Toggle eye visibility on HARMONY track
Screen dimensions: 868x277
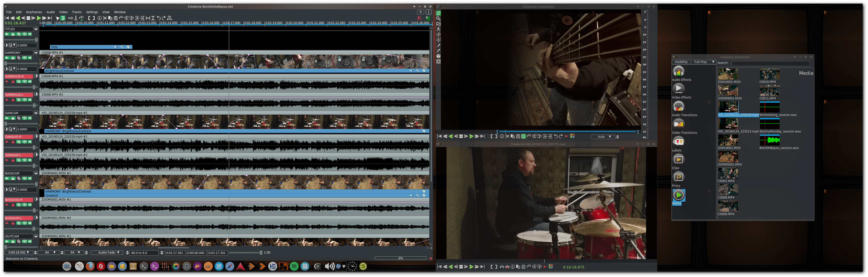click(x=24, y=58)
